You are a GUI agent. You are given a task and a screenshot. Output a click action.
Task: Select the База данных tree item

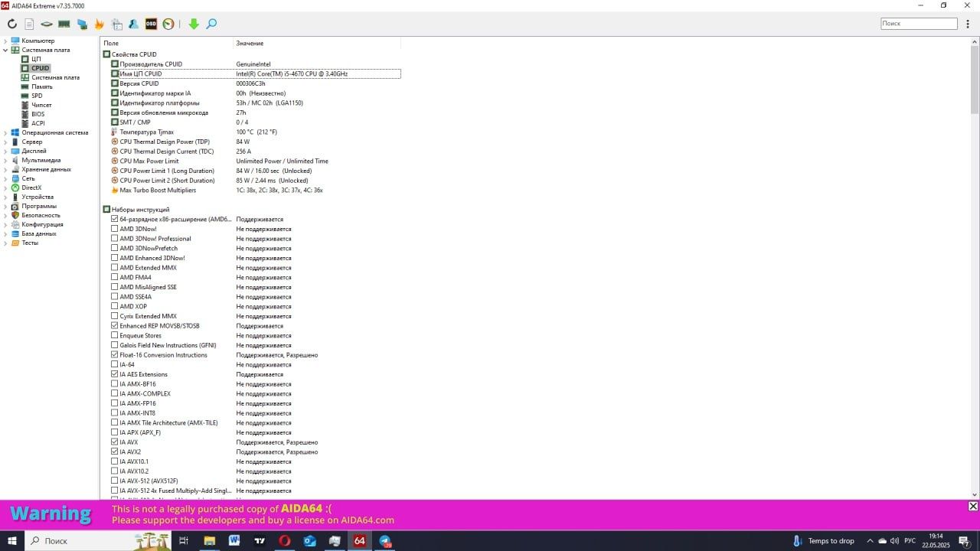click(39, 233)
